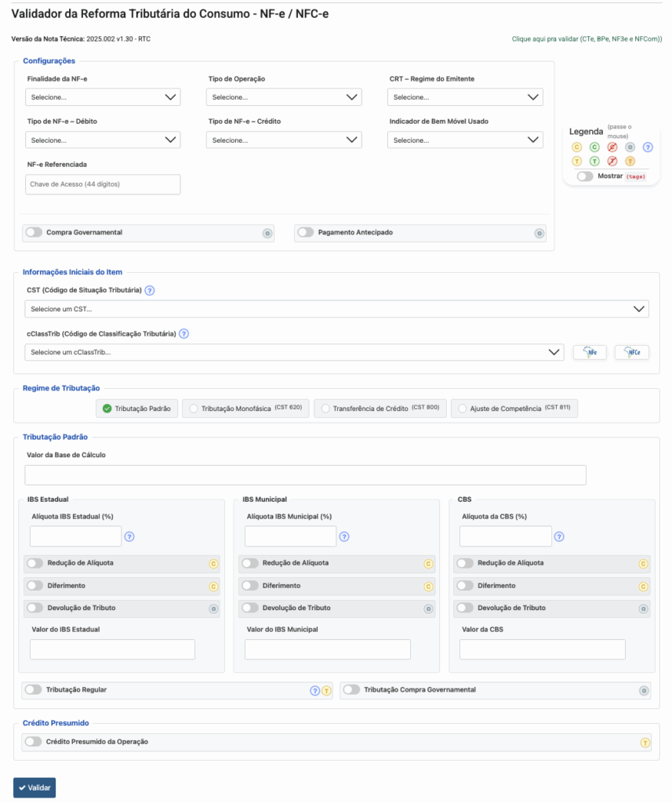Toggle the Legenda Mostrar tags switch

[x=585, y=176]
